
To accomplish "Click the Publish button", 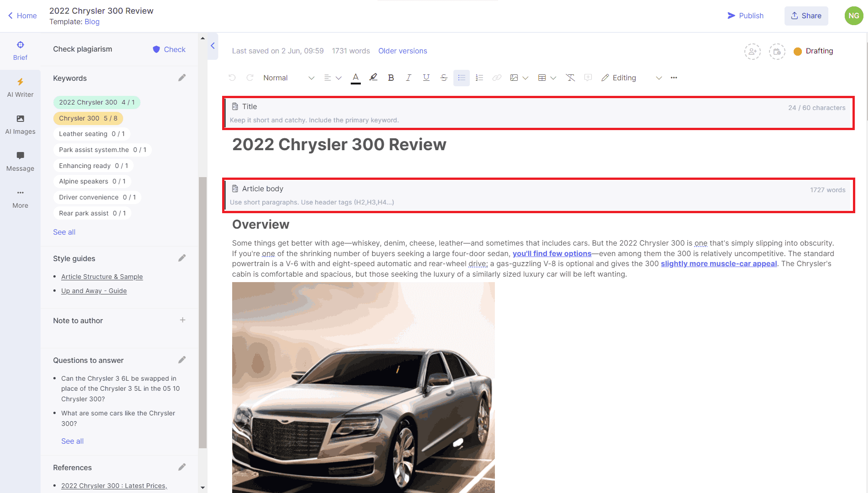I will (745, 16).
